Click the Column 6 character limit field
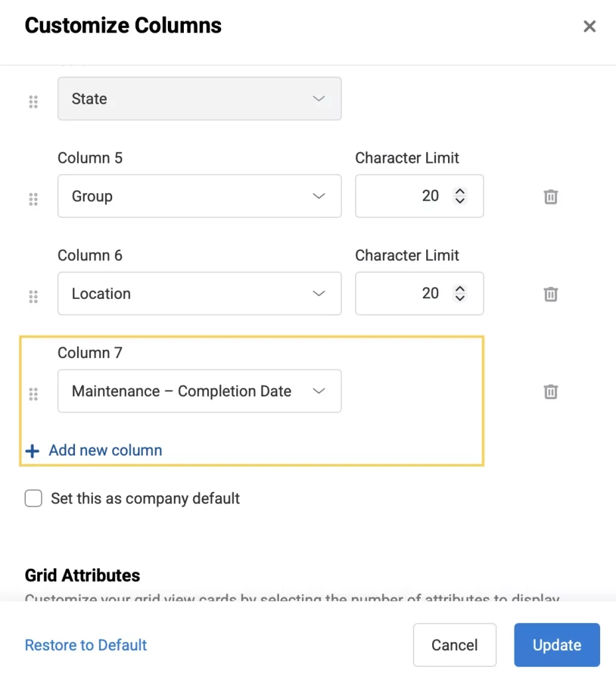Image resolution: width=616 pixels, height=680 pixels. tap(420, 294)
